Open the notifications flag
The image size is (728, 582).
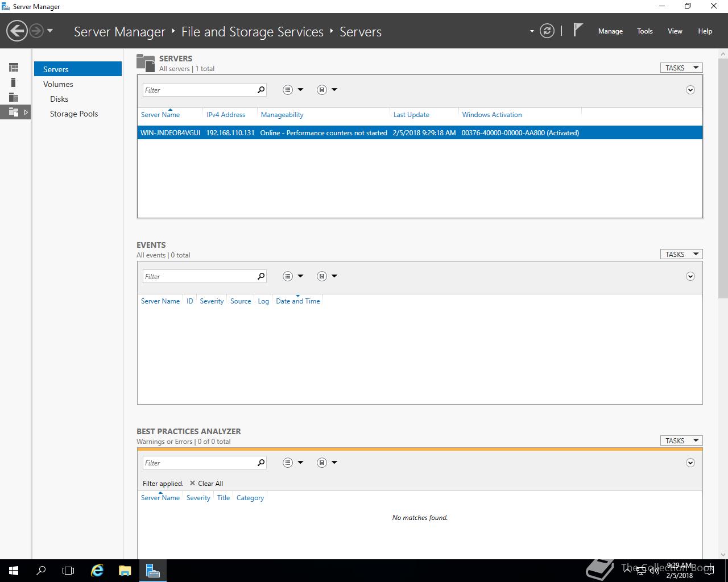point(578,30)
